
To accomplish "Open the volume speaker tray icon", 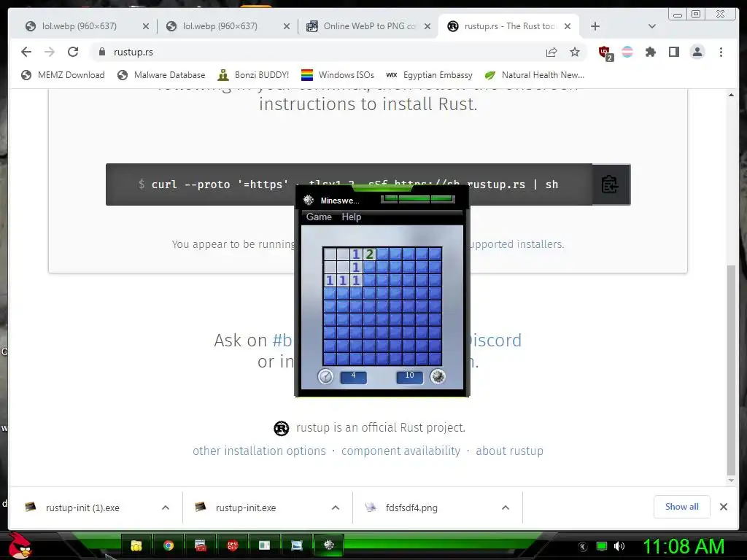I will [619, 546].
